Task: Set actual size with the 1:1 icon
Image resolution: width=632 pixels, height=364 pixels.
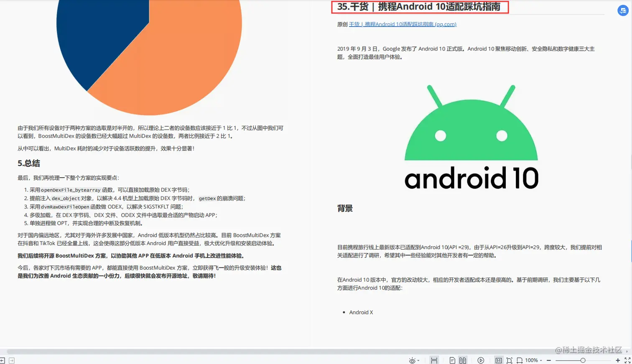Action: point(499,360)
